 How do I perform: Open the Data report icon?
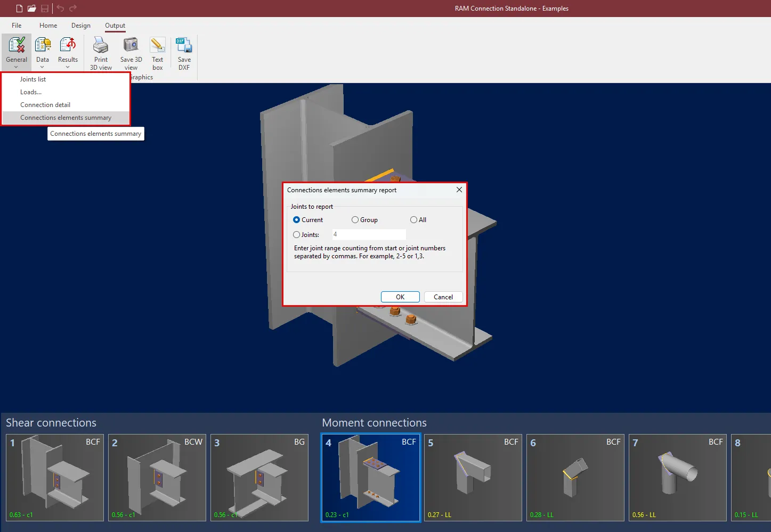tap(43, 45)
